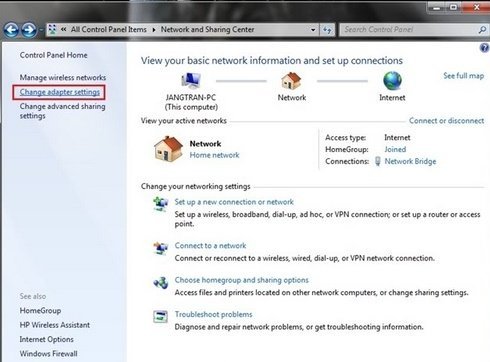490x362 pixels.
Task: Open See full map link
Action: tap(463, 76)
